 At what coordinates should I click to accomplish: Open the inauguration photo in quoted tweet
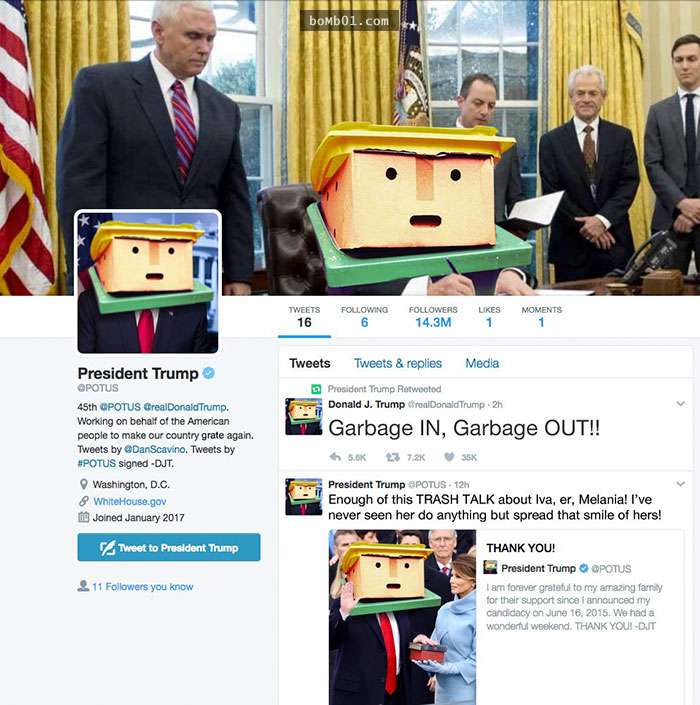pyautogui.click(x=402, y=617)
